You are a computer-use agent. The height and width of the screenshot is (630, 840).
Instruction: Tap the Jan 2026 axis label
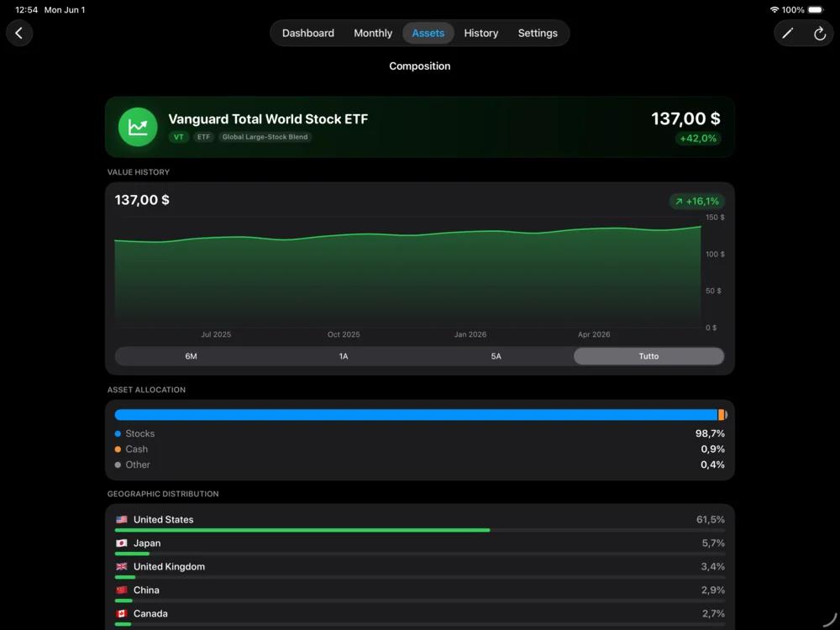(470, 335)
